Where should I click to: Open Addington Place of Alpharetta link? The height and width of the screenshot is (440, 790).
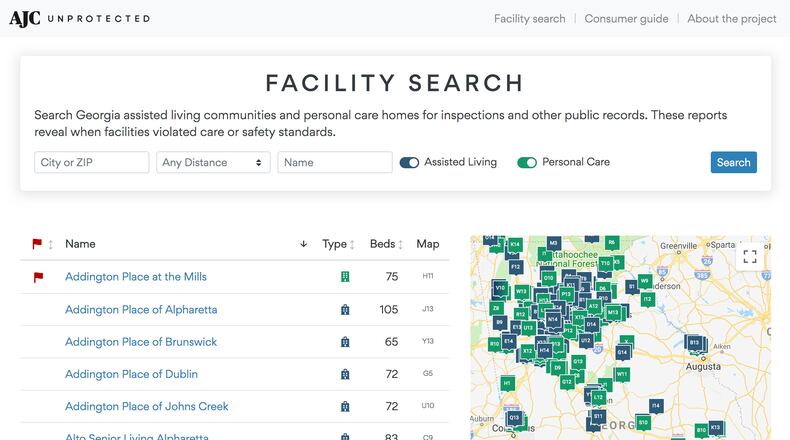pyautogui.click(x=141, y=309)
